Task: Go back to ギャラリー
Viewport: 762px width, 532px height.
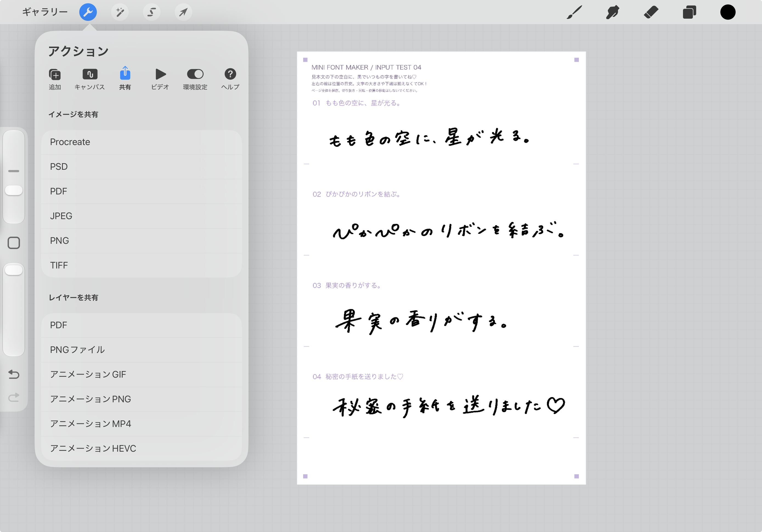Action: point(45,12)
